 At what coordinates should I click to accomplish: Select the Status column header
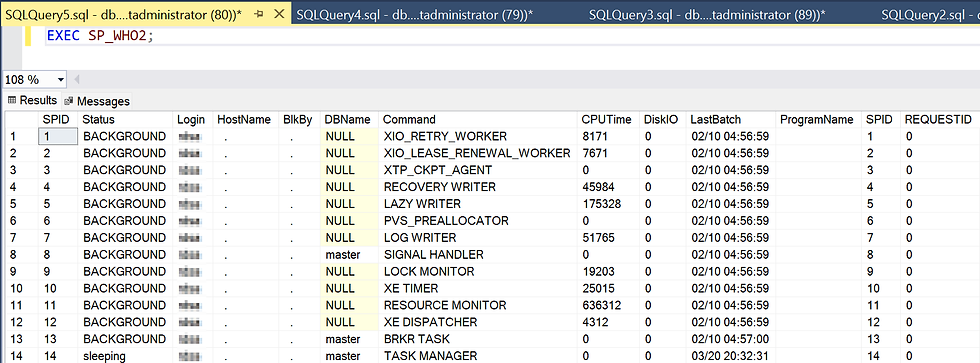click(125, 119)
